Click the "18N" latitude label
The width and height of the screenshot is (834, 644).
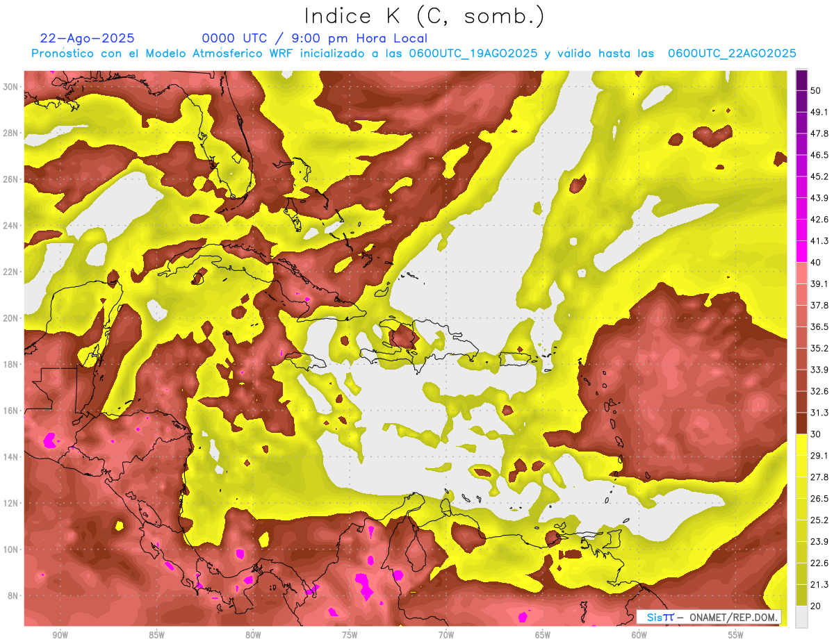coord(11,364)
